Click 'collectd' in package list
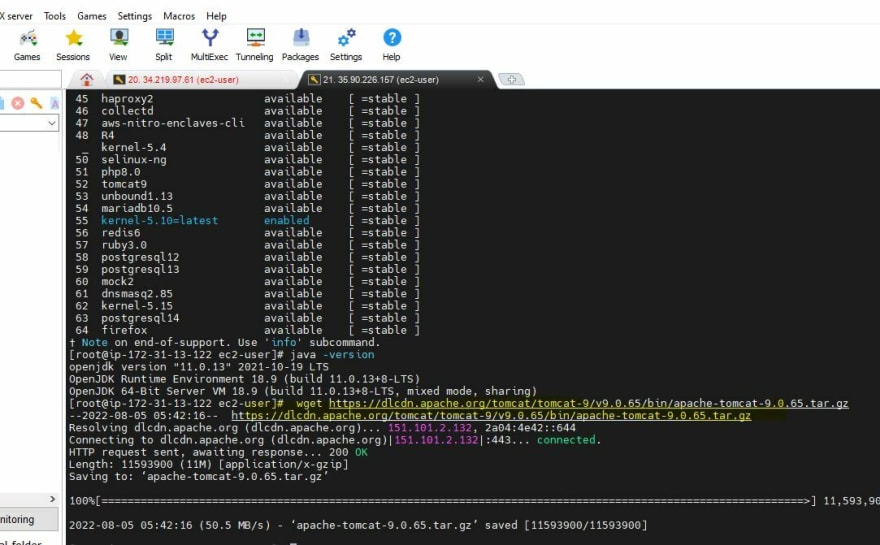Image resolution: width=880 pixels, height=545 pixels. (x=127, y=111)
